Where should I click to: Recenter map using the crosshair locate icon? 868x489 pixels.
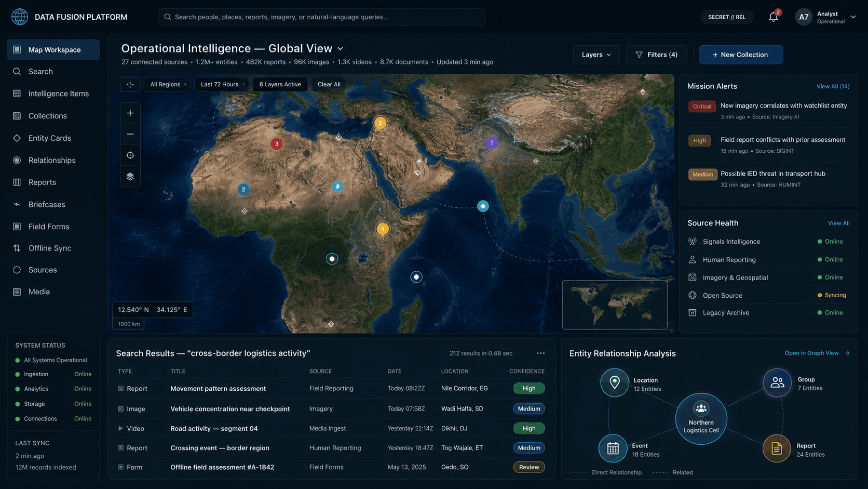pos(130,155)
